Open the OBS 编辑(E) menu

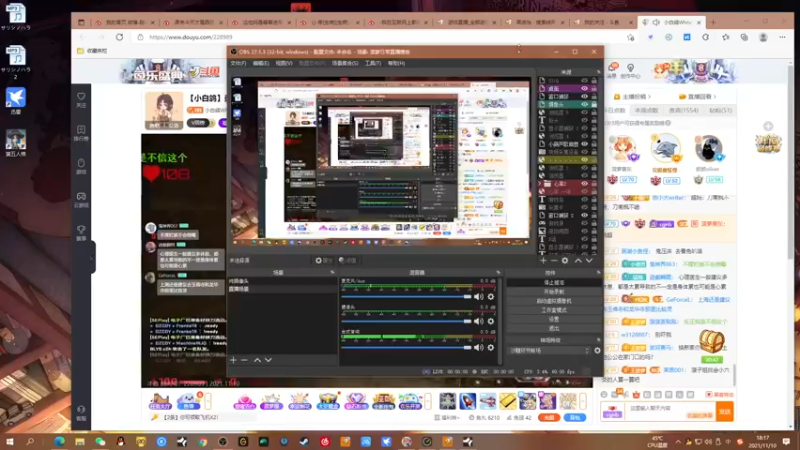[261, 63]
